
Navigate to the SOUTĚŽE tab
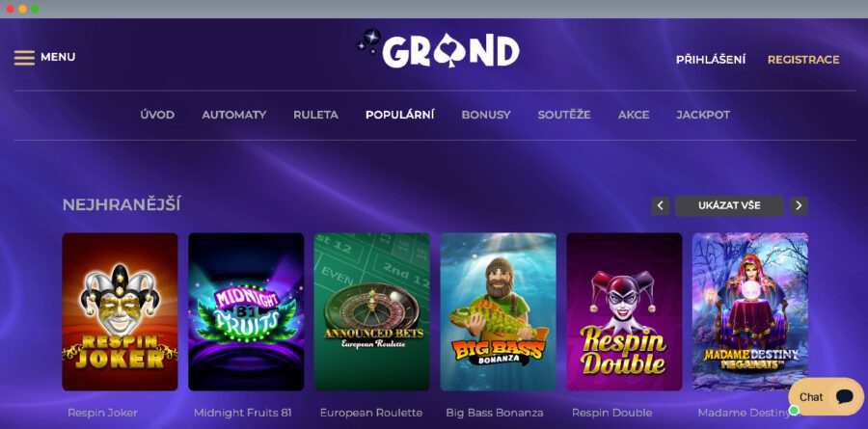[x=564, y=115]
